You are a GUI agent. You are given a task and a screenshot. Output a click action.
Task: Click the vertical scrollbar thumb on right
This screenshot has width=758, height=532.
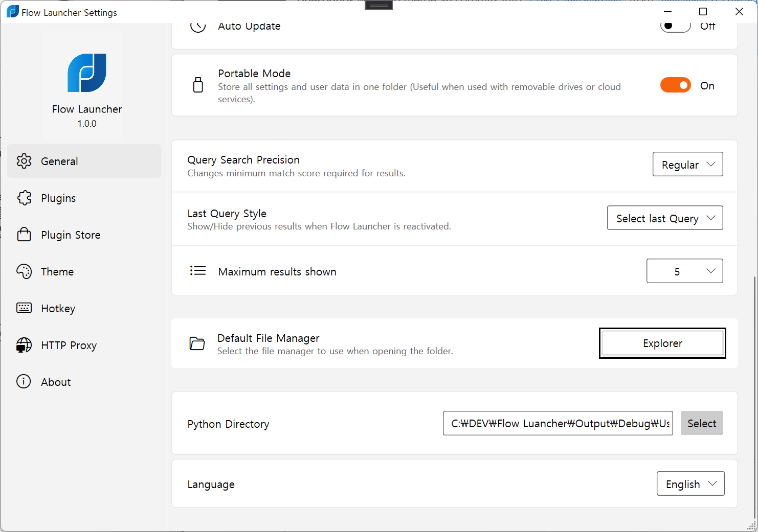(755, 399)
